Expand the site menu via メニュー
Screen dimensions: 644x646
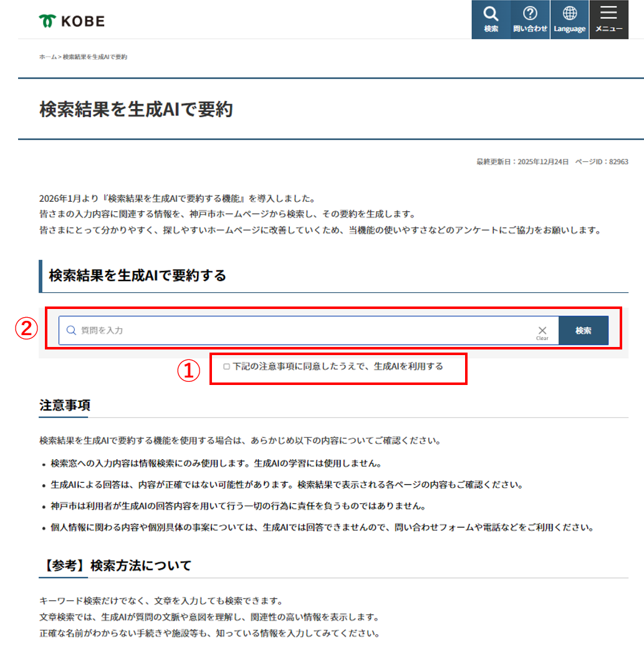[608, 19]
